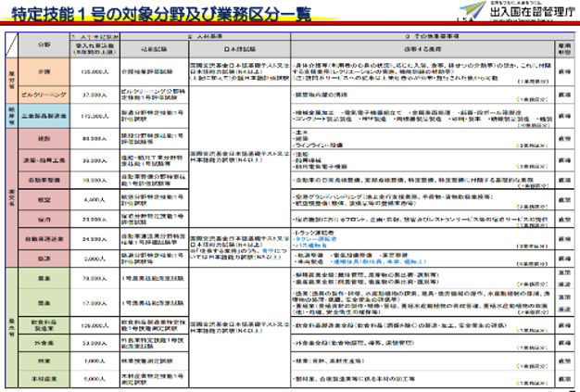Click the 4,400人 value for 航空
The width and height of the screenshot is (580, 392).
coord(95,199)
